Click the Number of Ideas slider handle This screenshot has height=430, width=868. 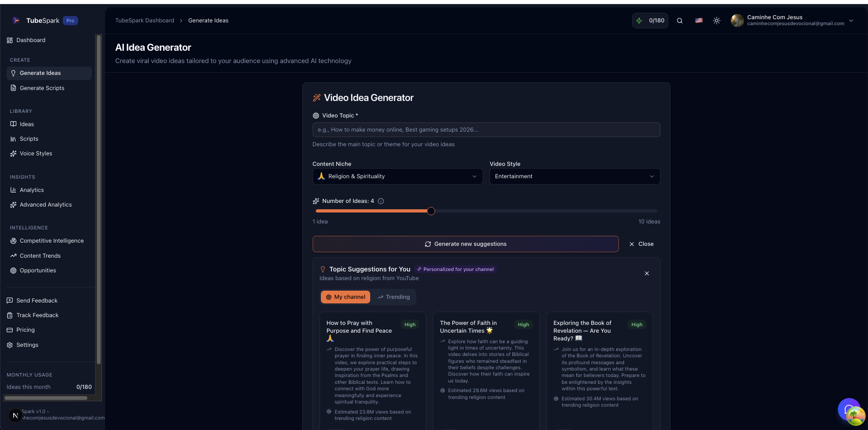point(431,211)
